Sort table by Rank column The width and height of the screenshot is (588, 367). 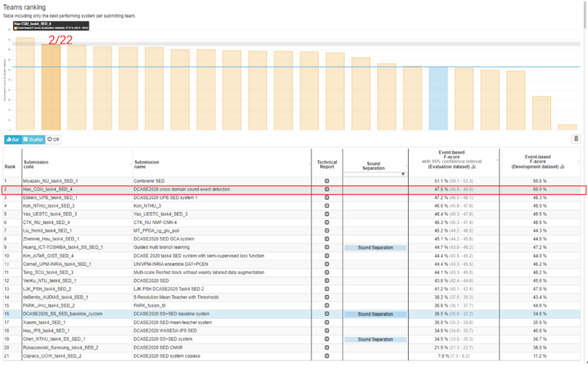pos(10,166)
